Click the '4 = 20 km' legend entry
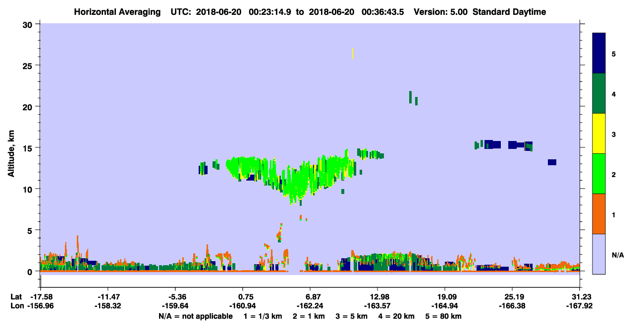This screenshot has height=330, width=644. point(397,316)
